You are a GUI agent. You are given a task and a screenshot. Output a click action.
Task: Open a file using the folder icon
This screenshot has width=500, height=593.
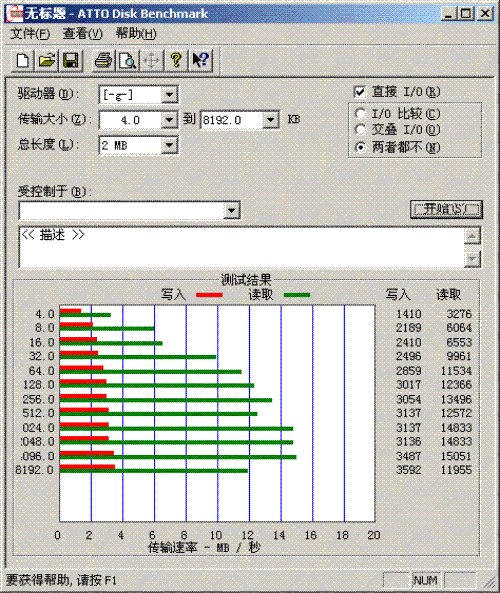pos(47,61)
